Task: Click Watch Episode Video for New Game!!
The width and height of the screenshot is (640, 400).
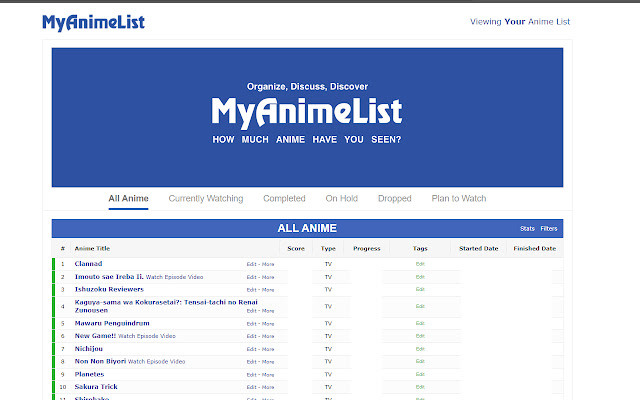Action: (147, 336)
